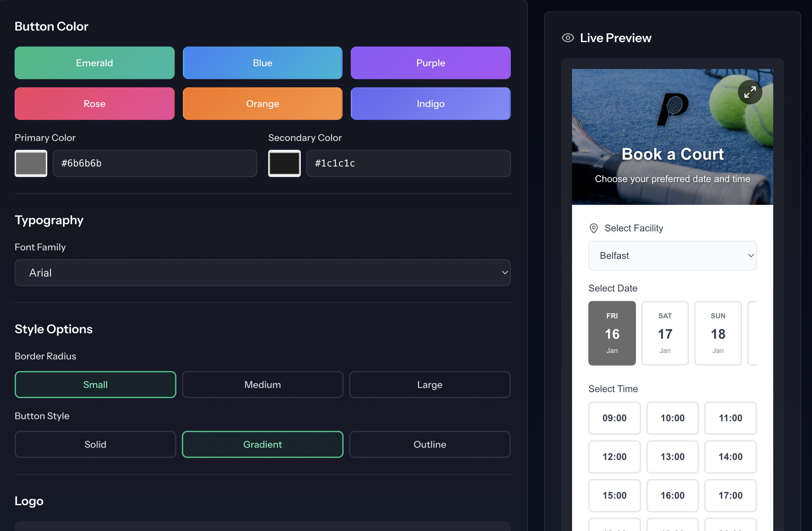The image size is (812, 531).
Task: Select Small border radius
Action: coord(95,385)
